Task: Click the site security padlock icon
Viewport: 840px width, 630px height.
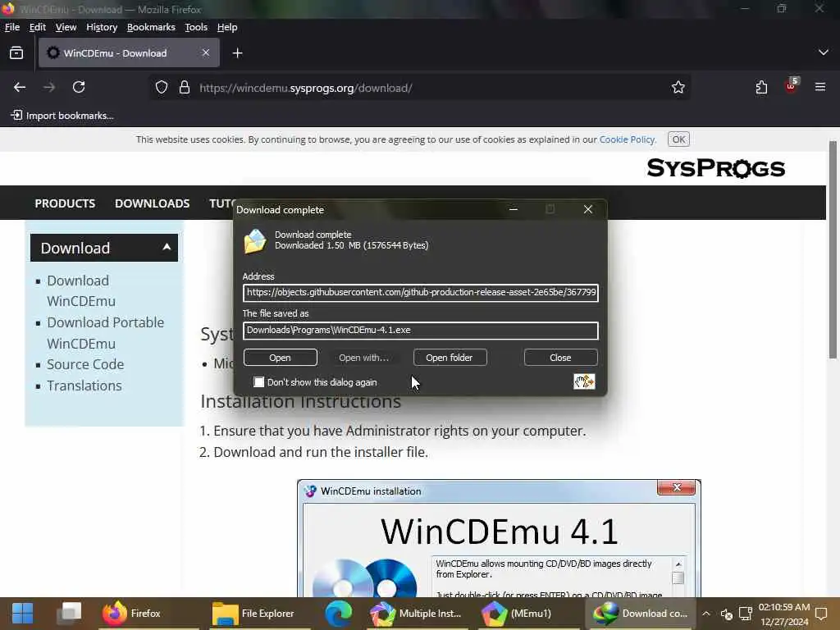Action: point(185,87)
